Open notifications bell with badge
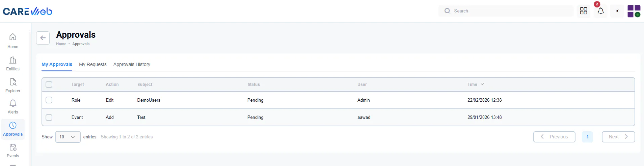Screen dimensions: 644x166 tap(600, 11)
